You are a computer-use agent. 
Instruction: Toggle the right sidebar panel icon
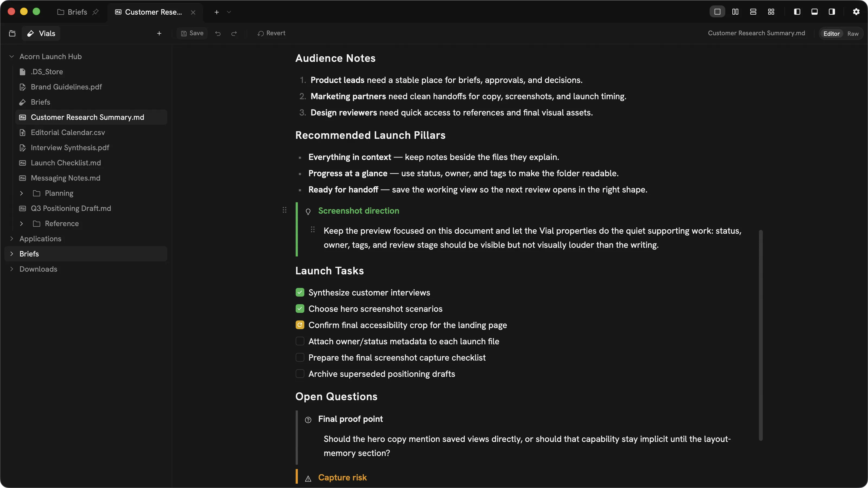click(832, 12)
